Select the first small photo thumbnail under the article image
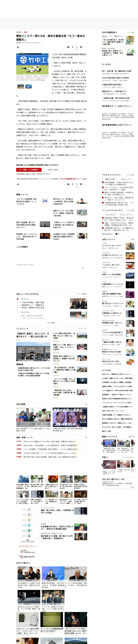Viewport: 138px width, 644px height. pos(21,86)
